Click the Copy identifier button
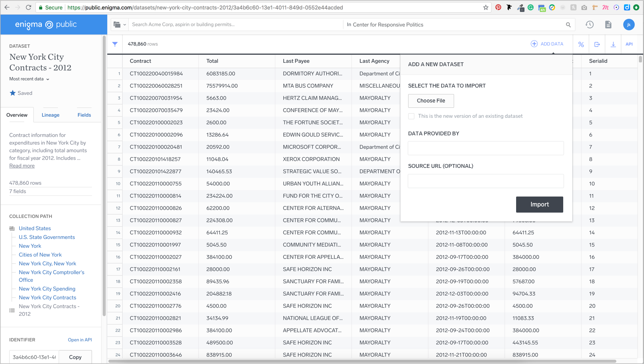Viewport: 644px width, 364px height. tap(75, 357)
